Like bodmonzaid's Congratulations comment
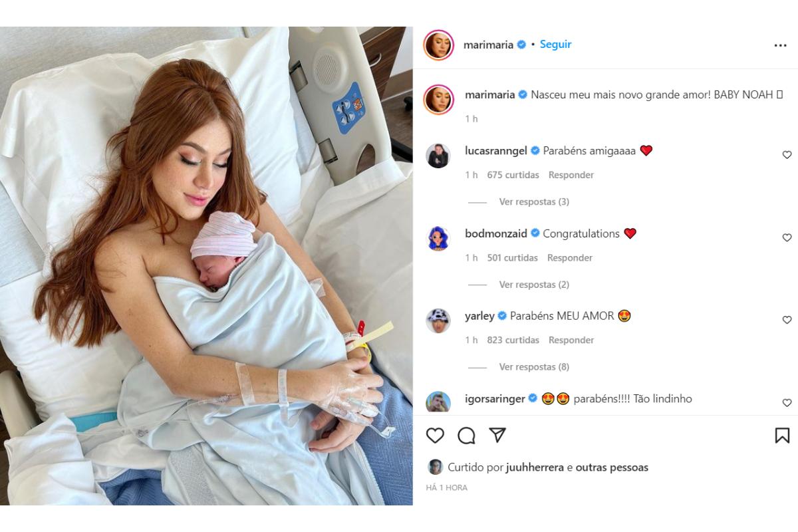798x532 pixels. (787, 237)
